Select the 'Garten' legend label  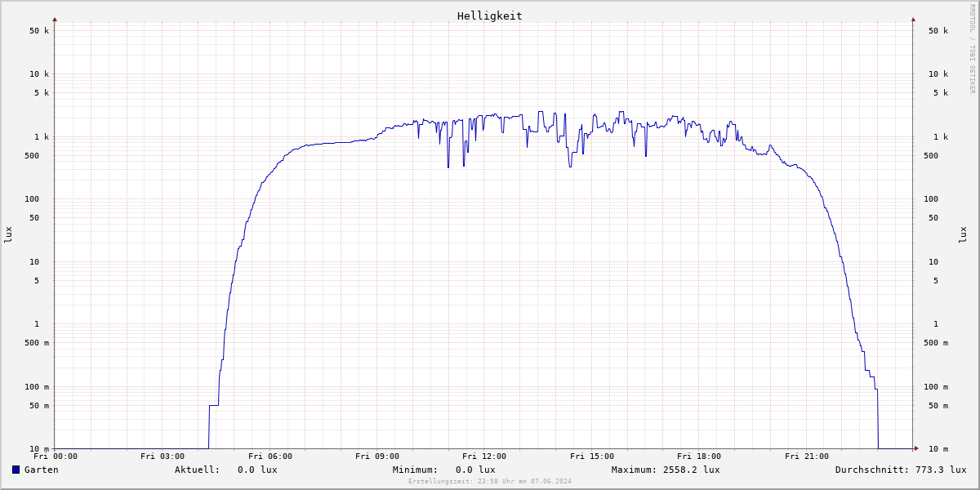pos(41,470)
